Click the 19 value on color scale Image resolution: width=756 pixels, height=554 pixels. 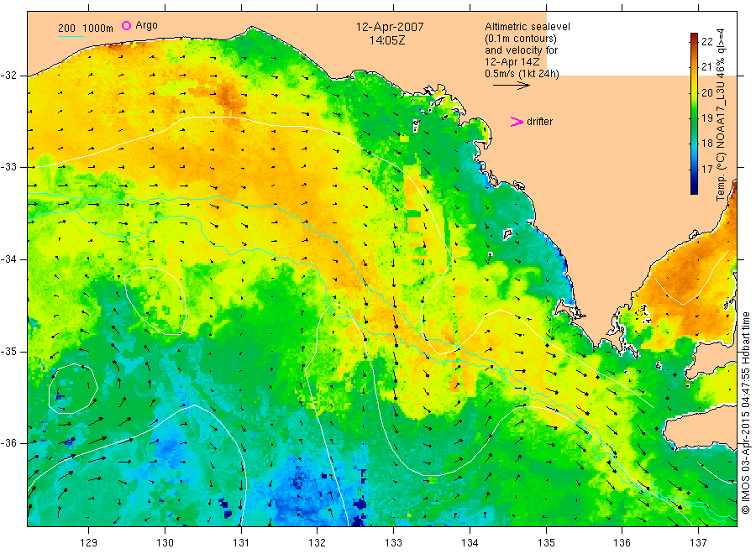[706, 118]
